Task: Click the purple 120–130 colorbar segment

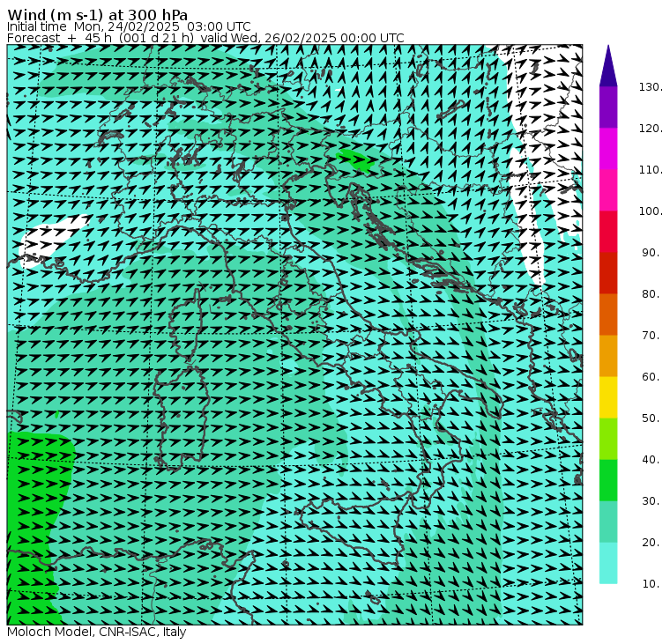Action: pyautogui.click(x=608, y=107)
